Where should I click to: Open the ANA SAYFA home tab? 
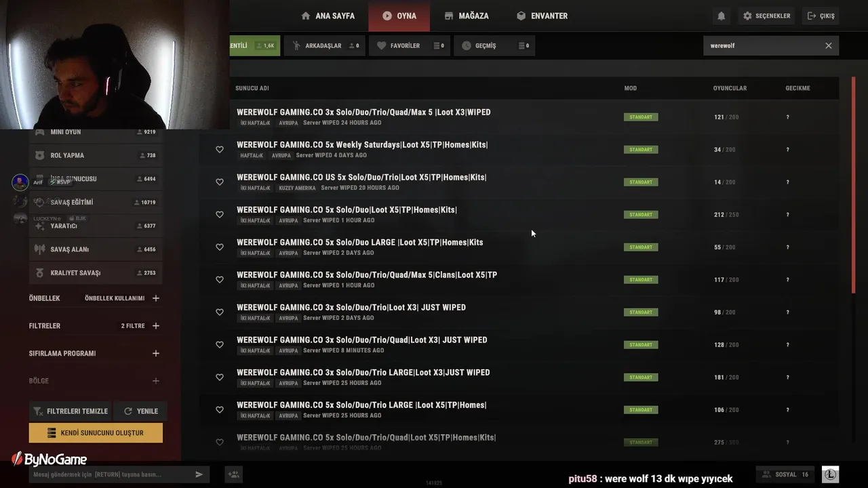tap(328, 16)
